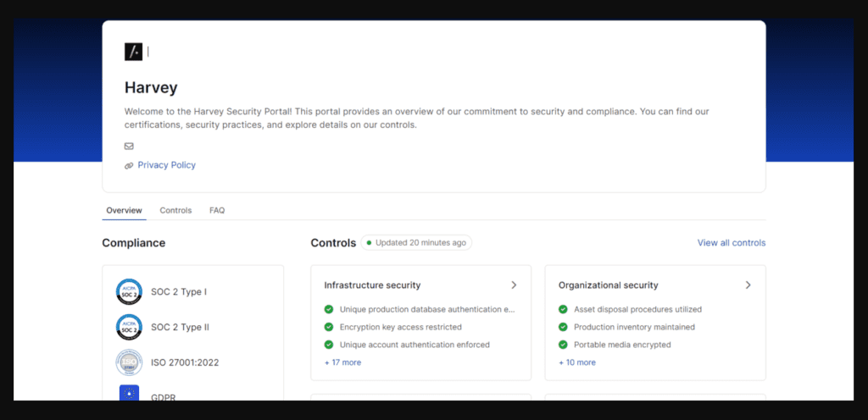The width and height of the screenshot is (868, 420).
Task: Open the FAQ tab
Action: click(x=217, y=211)
